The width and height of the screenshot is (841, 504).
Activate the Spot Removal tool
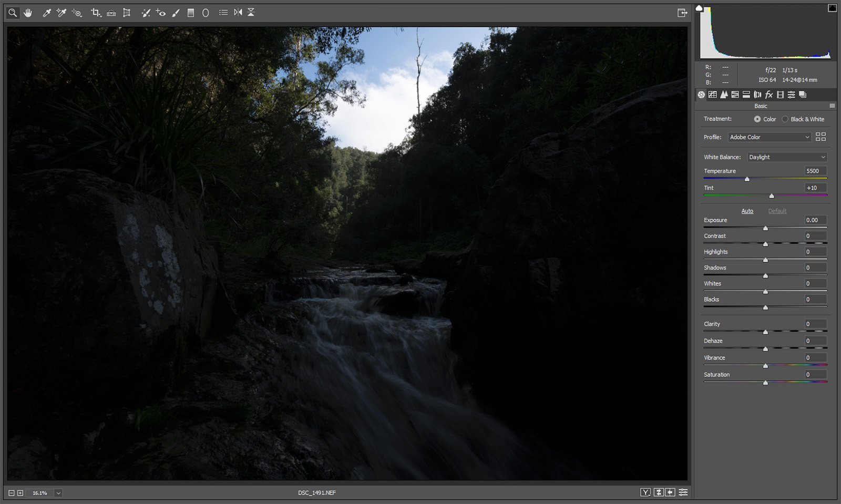tap(146, 13)
